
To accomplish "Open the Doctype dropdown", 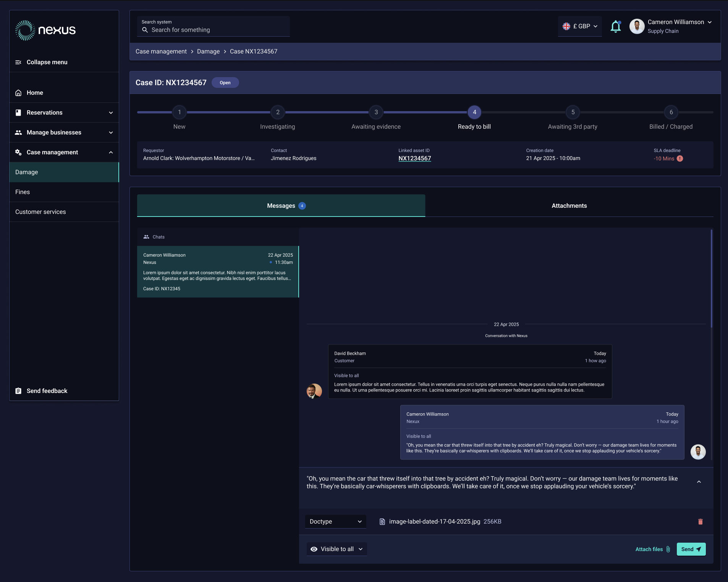I will click(x=335, y=522).
